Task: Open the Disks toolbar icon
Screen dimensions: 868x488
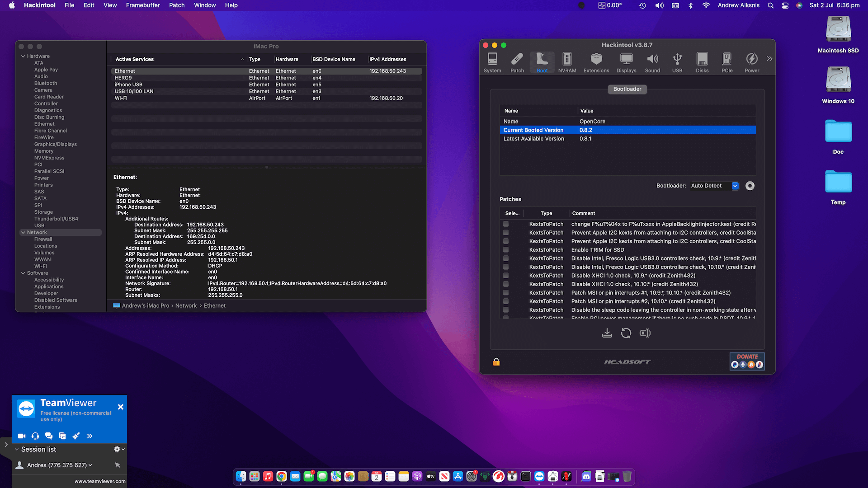Action: click(702, 62)
